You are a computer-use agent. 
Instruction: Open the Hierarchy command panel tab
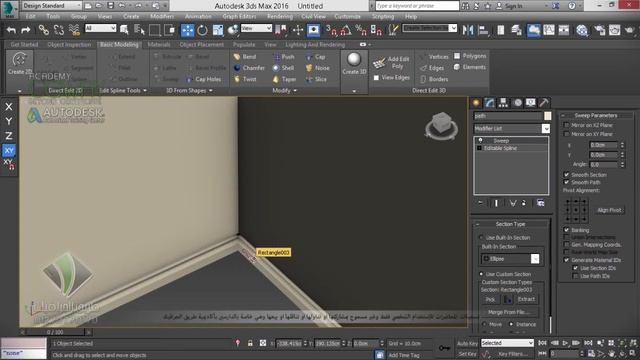[x=503, y=103]
